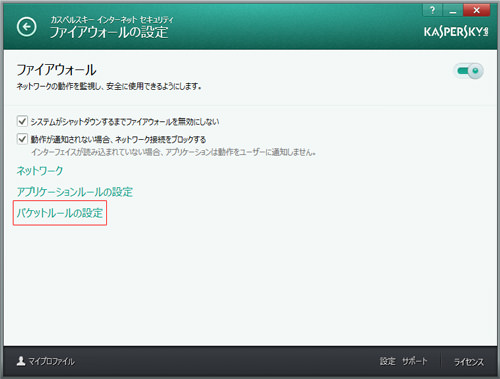The width and height of the screenshot is (500, 379).
Task: Click the KASPERSKY logo
Action: coord(456,32)
